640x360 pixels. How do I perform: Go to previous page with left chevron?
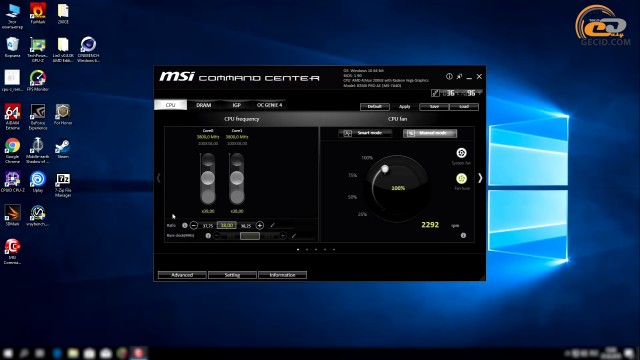pyautogui.click(x=158, y=178)
